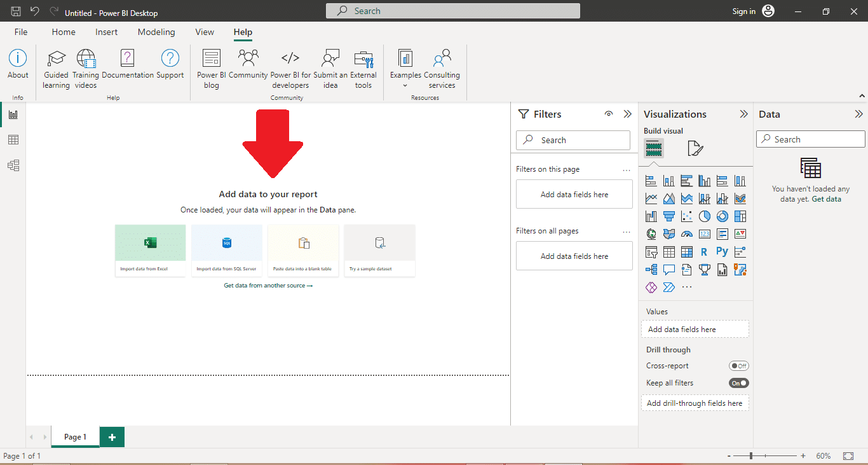Open options for Filters on all pages

(627, 232)
